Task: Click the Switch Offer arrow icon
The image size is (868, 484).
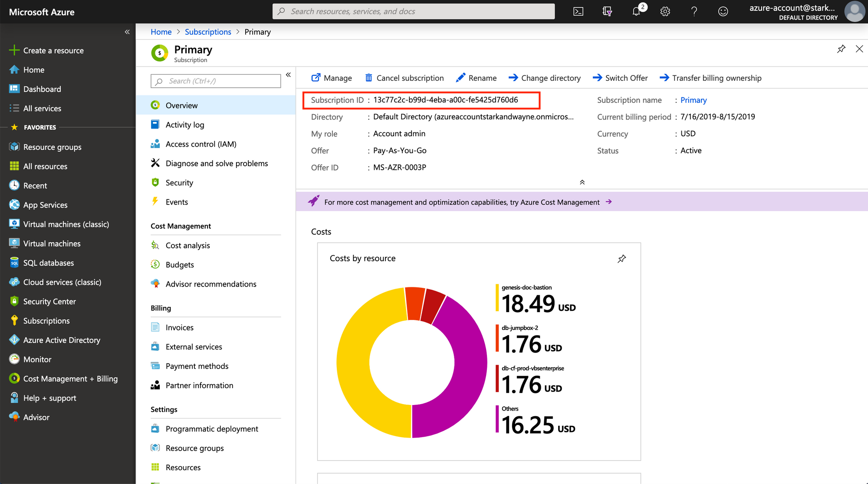Action: click(597, 78)
